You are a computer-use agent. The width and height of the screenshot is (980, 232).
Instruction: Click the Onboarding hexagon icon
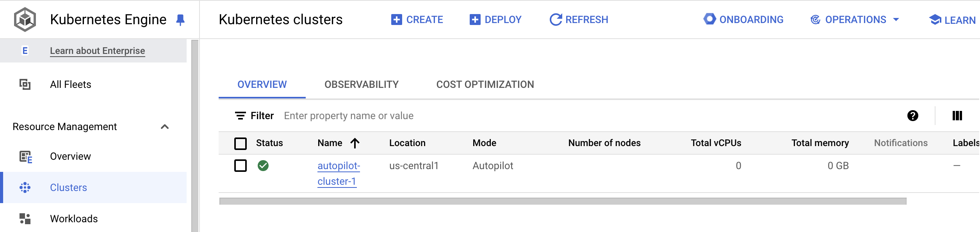709,19
